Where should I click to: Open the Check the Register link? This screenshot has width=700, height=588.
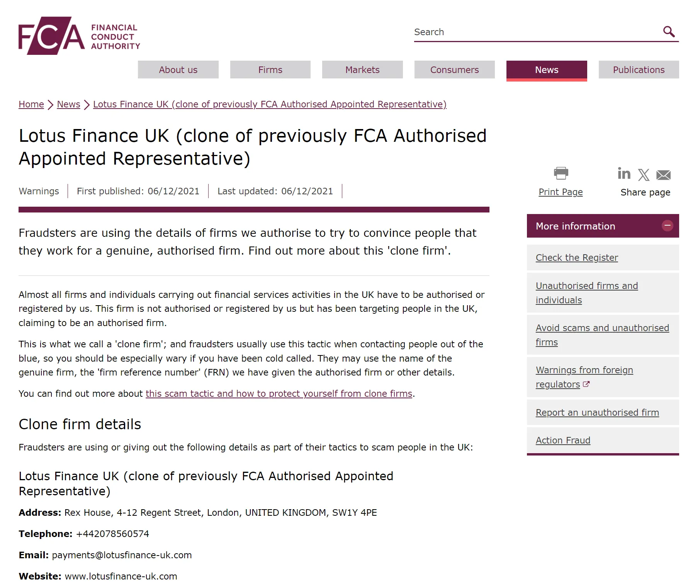coord(577,258)
